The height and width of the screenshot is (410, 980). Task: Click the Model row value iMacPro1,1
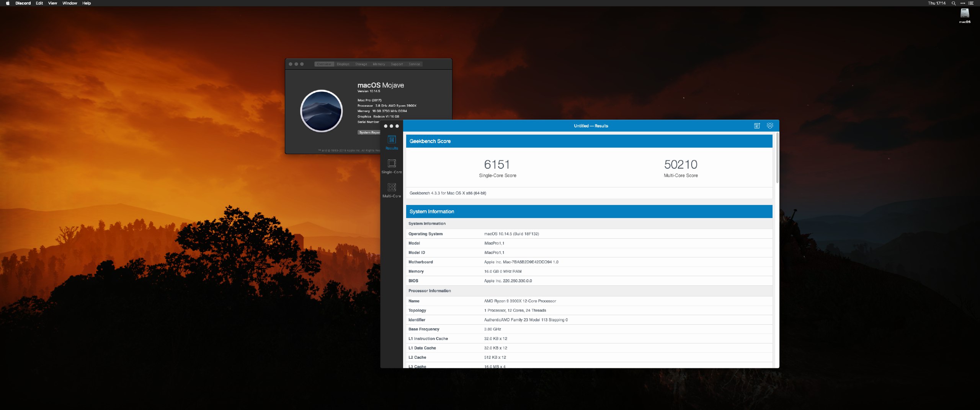(494, 243)
